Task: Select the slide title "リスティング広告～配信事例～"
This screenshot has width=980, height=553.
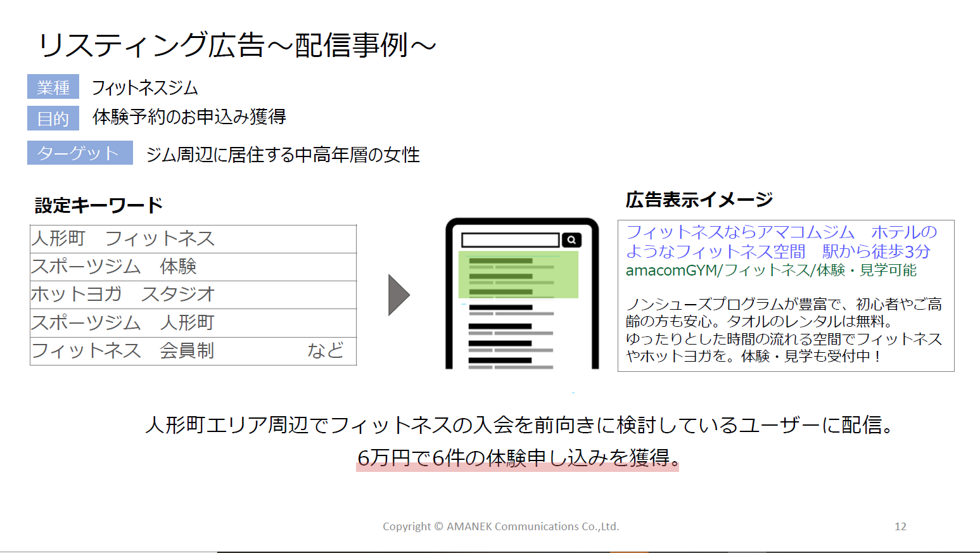Action: click(x=238, y=45)
